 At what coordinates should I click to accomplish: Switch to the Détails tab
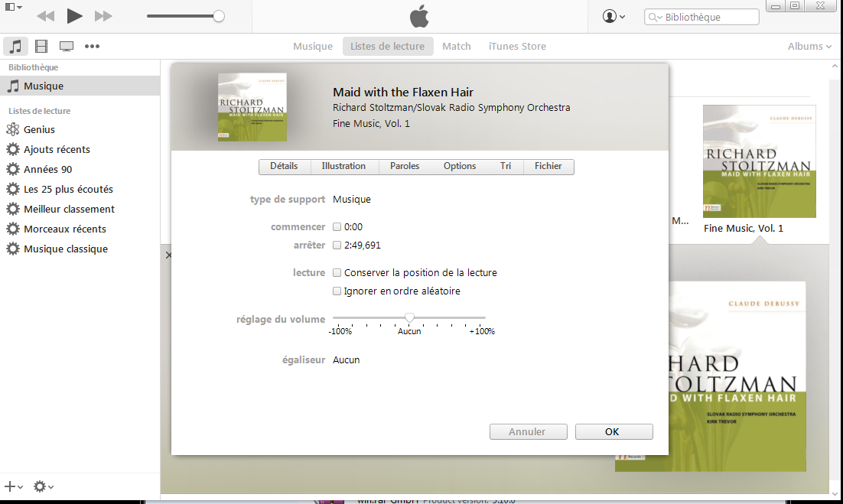click(284, 167)
